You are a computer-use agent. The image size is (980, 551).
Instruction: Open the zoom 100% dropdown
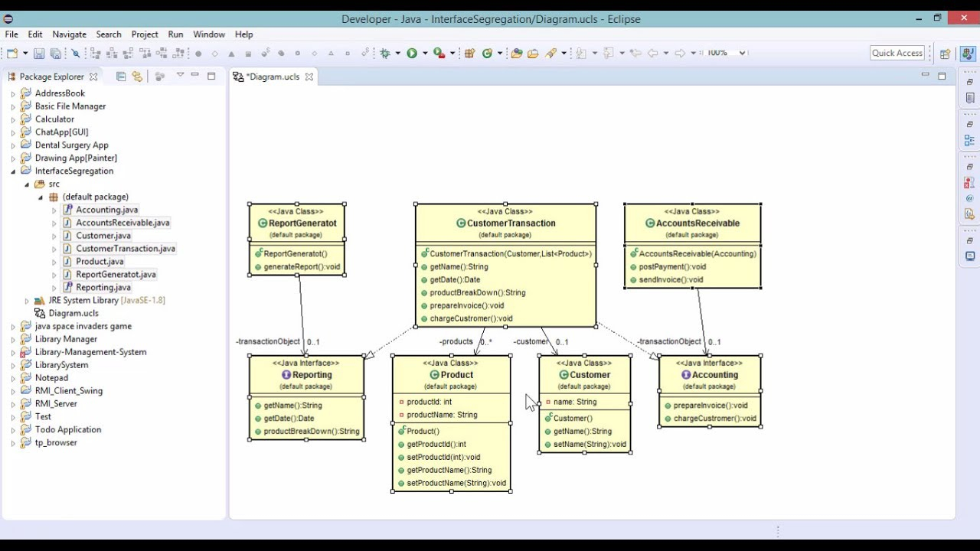click(x=726, y=53)
